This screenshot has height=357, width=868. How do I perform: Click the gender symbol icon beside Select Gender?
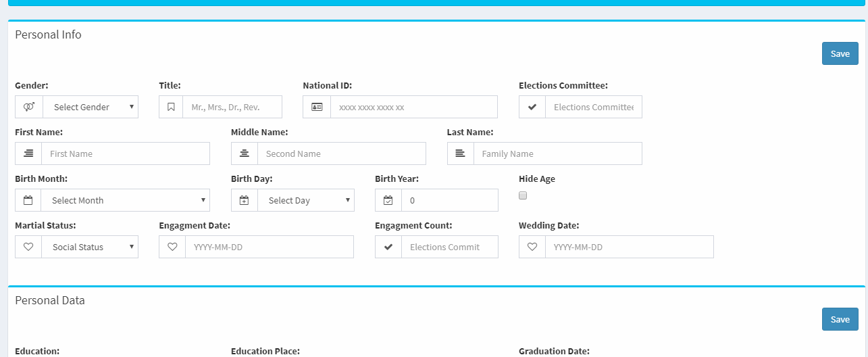(29, 107)
